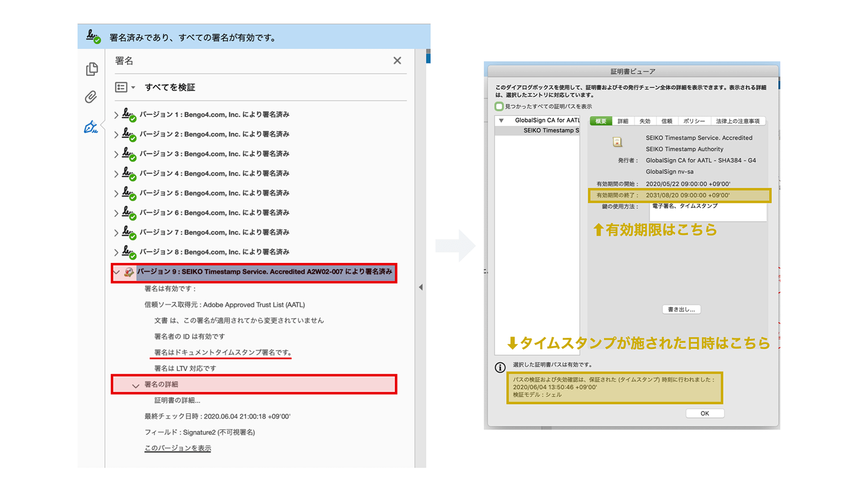Expand the バージョン 6 signature entry
The width and height of the screenshot is (868, 488).
116,213
